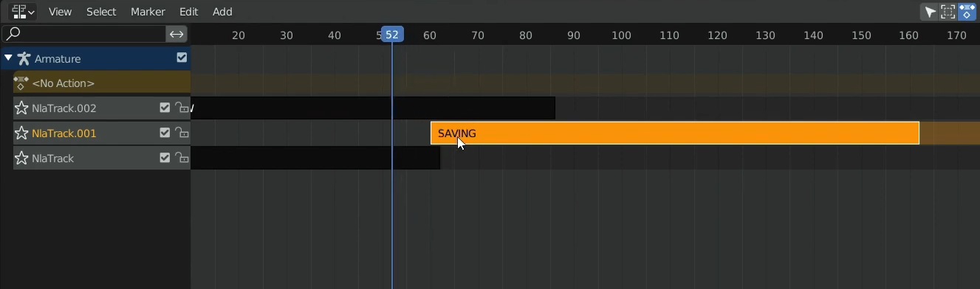This screenshot has height=289, width=980.
Task: Lock the NlaTrack.002 track
Action: coord(181,108)
